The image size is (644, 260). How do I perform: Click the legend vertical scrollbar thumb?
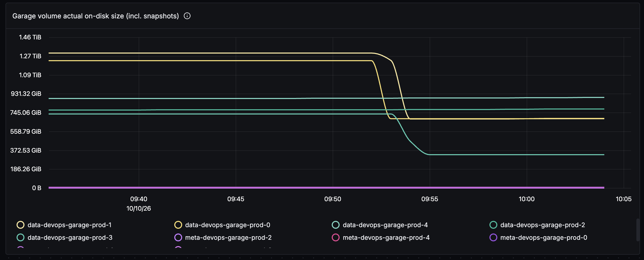click(x=638, y=230)
